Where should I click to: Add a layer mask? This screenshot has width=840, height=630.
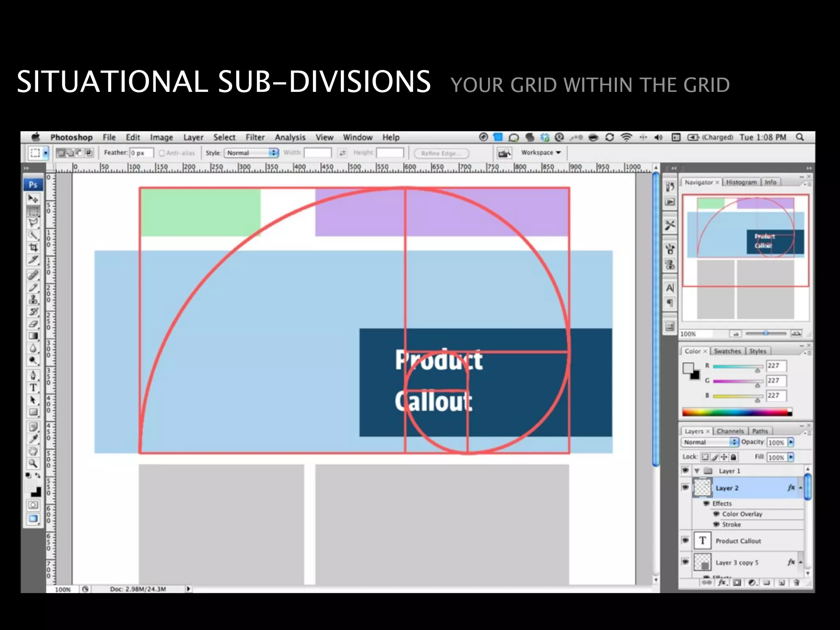click(737, 582)
